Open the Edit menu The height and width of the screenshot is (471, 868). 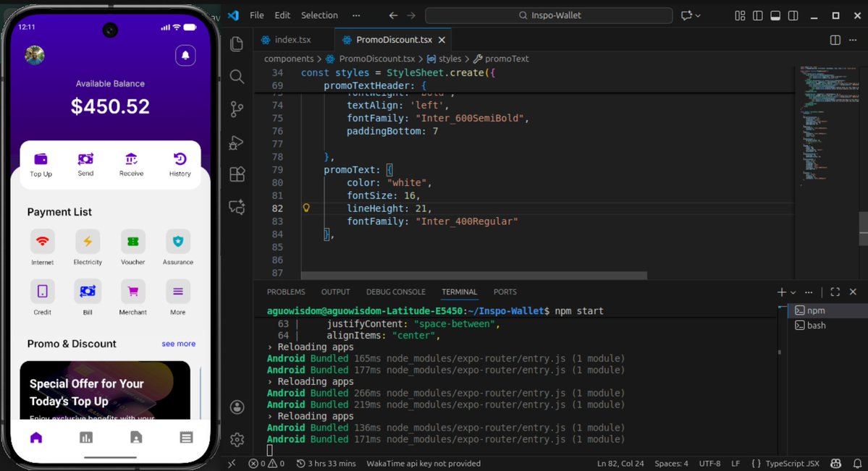(282, 15)
